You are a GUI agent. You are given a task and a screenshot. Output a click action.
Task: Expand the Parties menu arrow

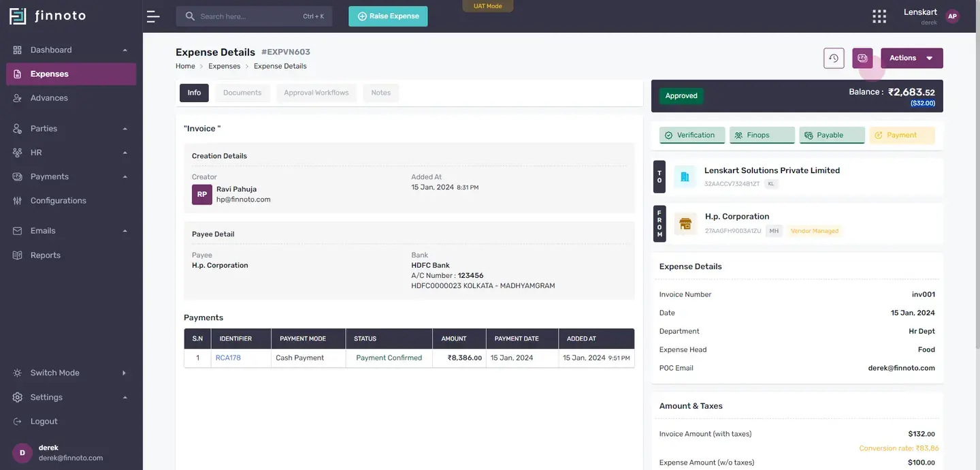[125, 129]
